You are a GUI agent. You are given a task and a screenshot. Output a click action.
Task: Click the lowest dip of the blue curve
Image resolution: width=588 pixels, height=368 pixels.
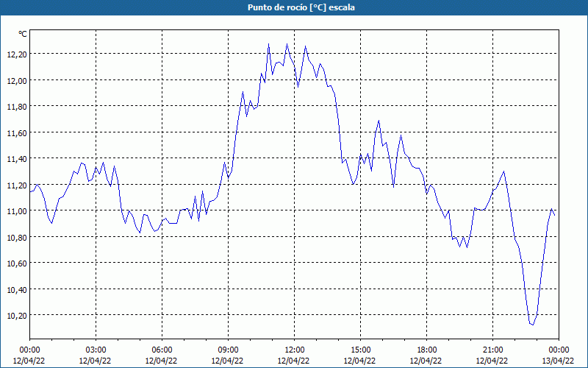coord(532,325)
